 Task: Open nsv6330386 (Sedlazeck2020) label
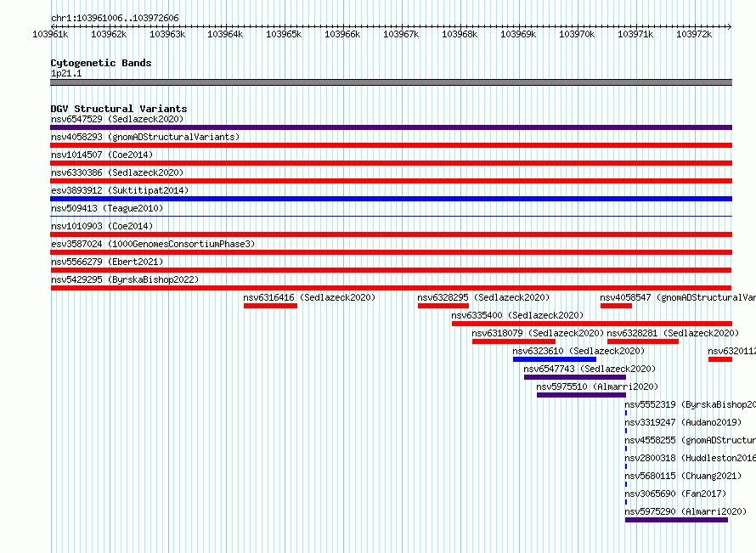[x=117, y=172]
